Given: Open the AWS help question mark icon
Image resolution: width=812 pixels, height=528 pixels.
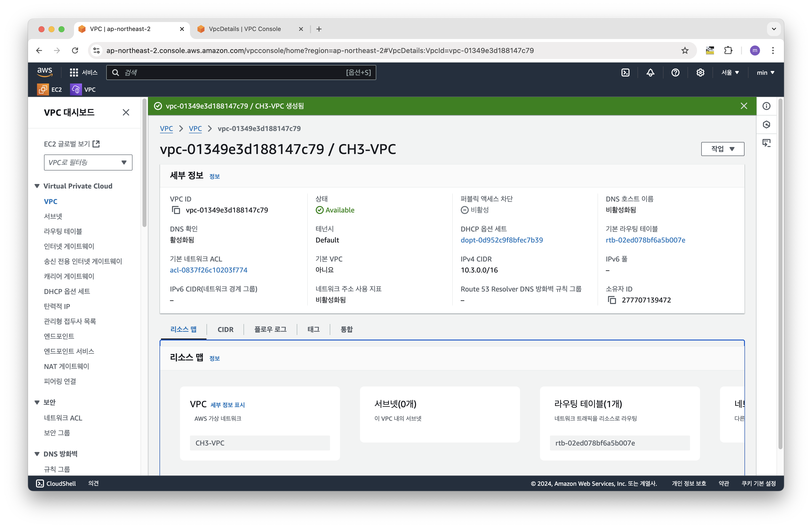Looking at the screenshot, I should pyautogui.click(x=675, y=73).
